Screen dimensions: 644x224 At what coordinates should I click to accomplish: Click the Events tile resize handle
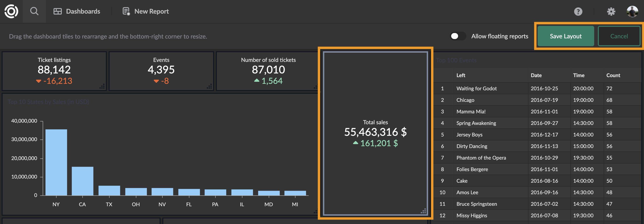pyautogui.click(x=209, y=86)
